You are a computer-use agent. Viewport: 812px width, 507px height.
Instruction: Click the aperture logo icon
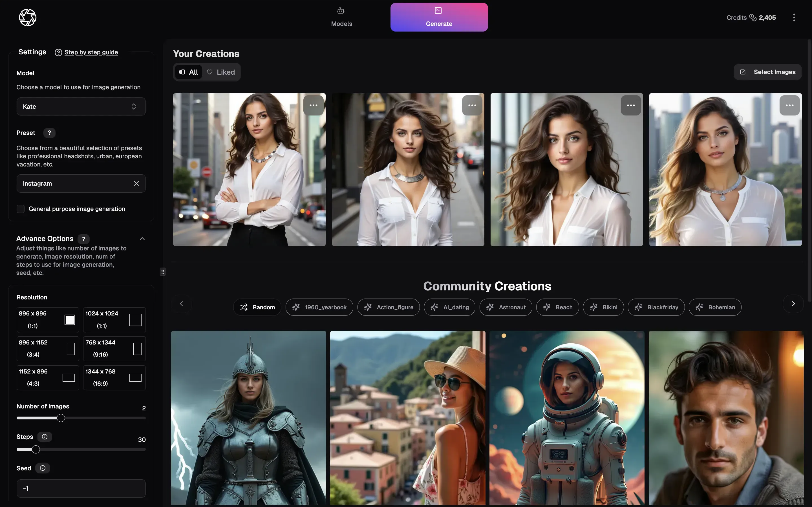(28, 17)
